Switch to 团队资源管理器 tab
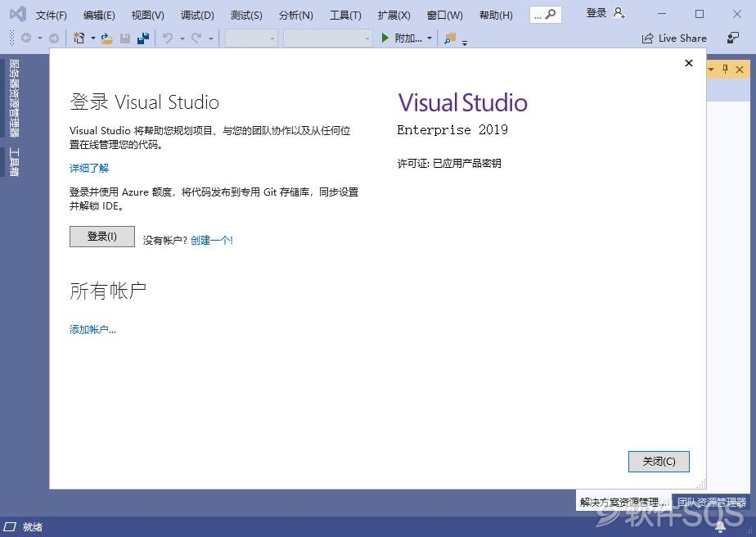The height and width of the screenshot is (537, 756). [x=711, y=502]
